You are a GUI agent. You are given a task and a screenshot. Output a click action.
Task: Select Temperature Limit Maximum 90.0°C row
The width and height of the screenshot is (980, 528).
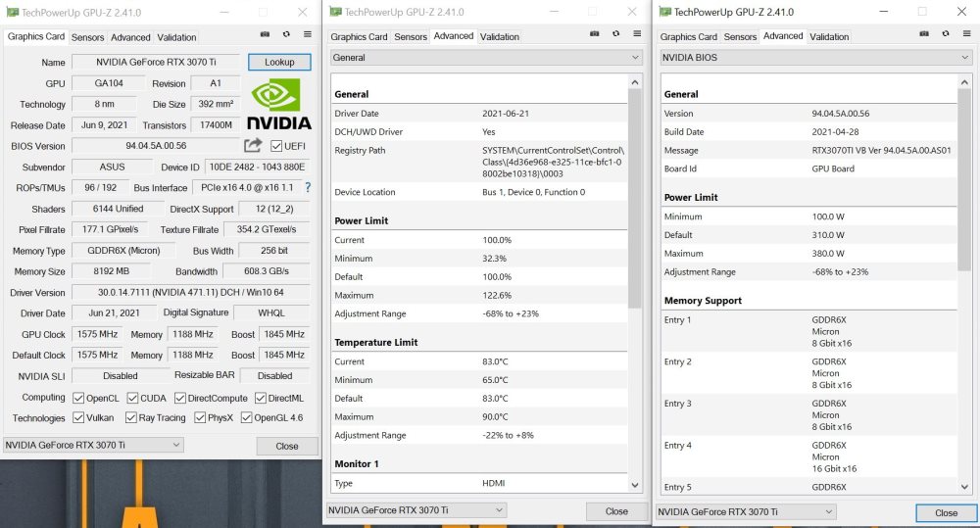pyautogui.click(x=479, y=416)
